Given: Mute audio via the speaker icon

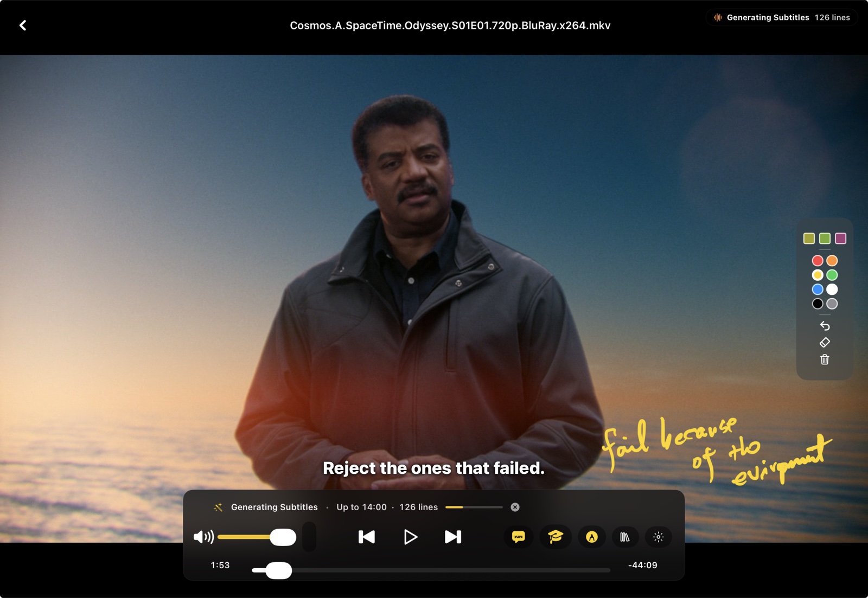Looking at the screenshot, I should click(x=203, y=537).
